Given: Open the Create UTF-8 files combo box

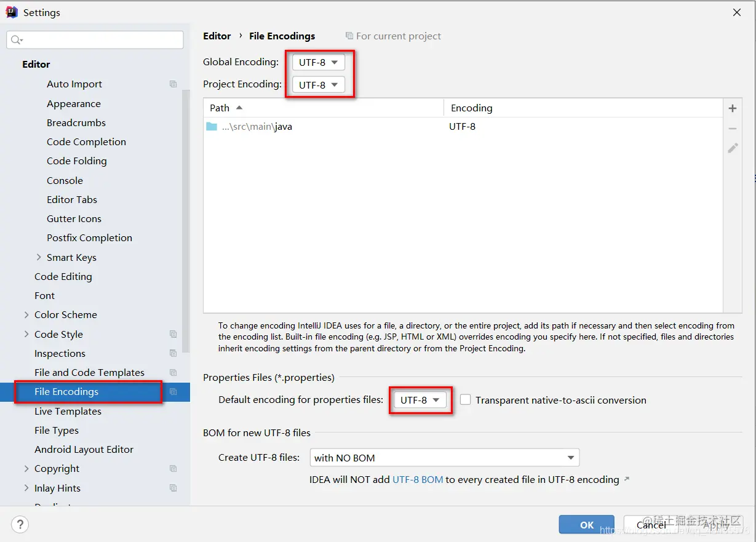Looking at the screenshot, I should point(445,458).
